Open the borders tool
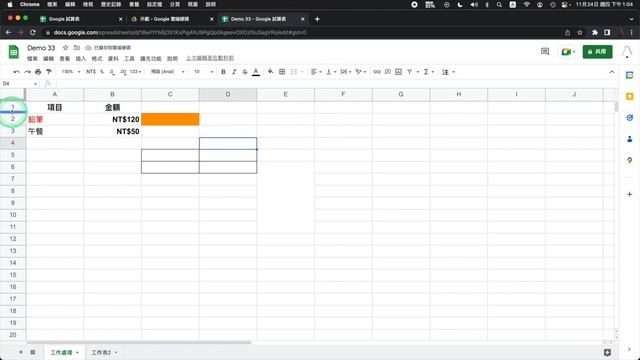Screen dimensions: 640x360 pos(282,72)
